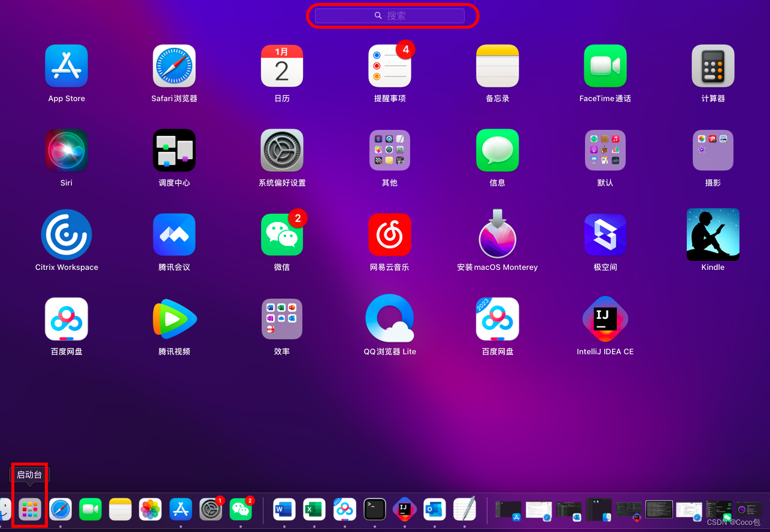
Task: Click the WeChat icon in the Dock
Action: coord(241,509)
